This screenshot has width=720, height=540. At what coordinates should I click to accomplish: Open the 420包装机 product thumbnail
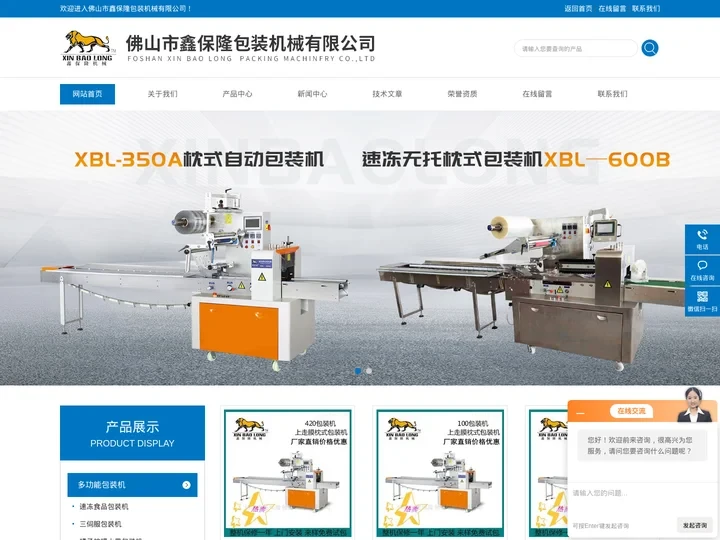(287, 472)
